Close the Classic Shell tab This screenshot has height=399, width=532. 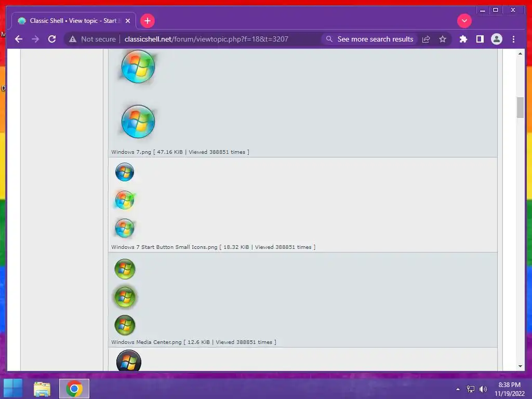point(128,21)
